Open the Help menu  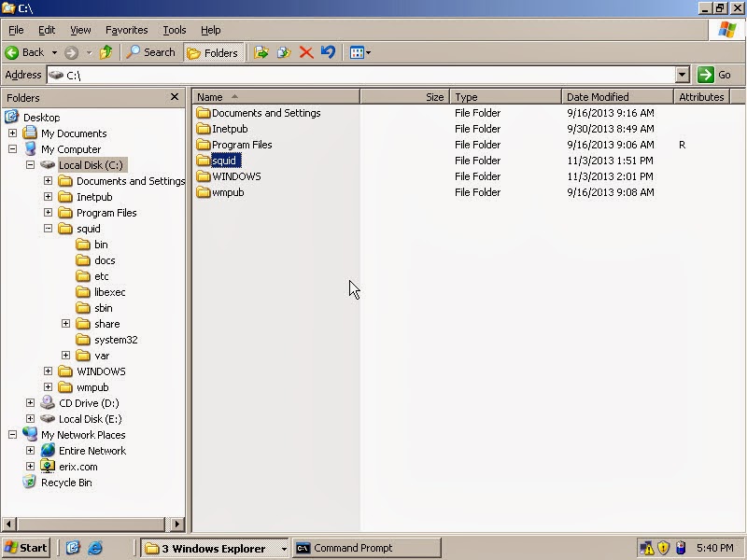210,30
